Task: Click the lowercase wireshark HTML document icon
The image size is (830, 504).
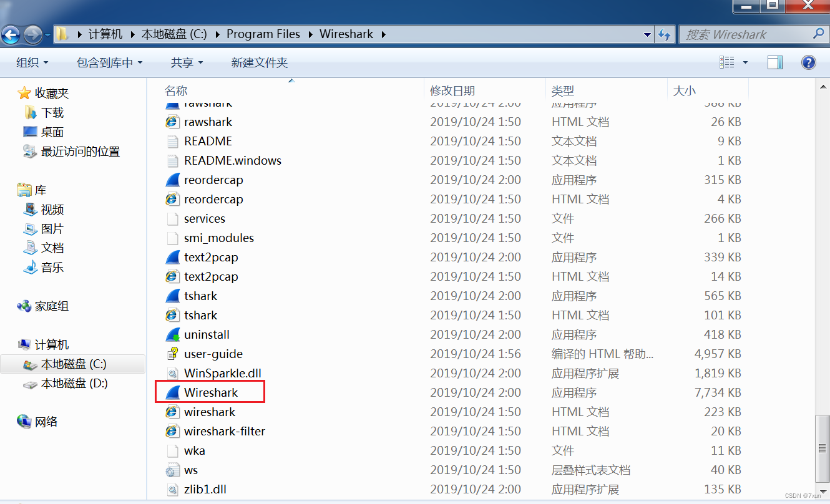Action: [x=173, y=412]
